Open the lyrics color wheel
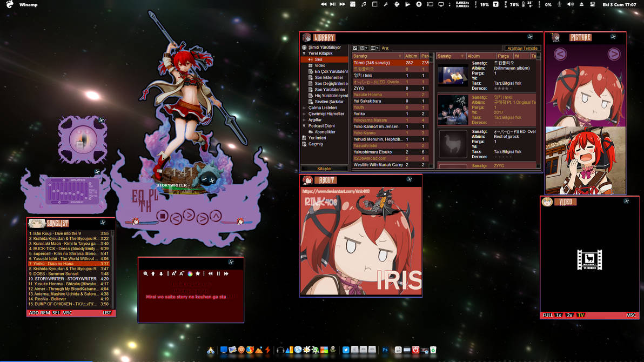The width and height of the screenshot is (644, 362). pos(190,273)
